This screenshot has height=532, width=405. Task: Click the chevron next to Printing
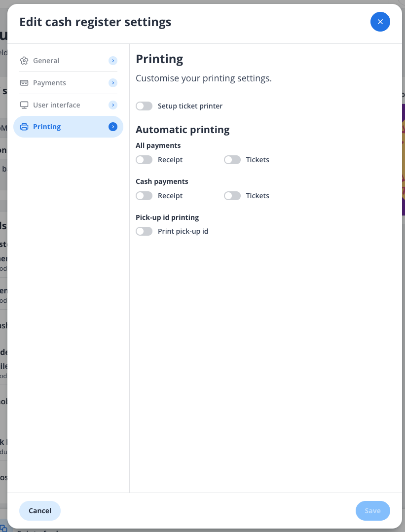[112, 127]
